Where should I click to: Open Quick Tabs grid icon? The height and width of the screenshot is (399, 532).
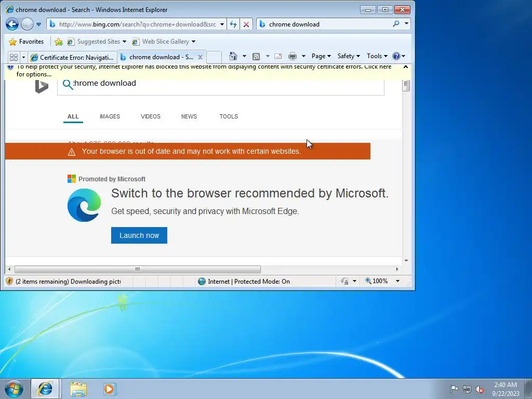tap(14, 57)
